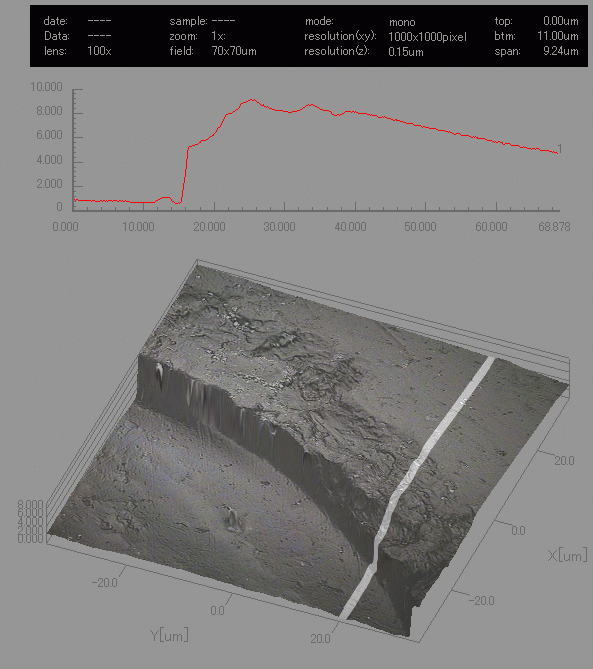This screenshot has height=669, width=593.
Task: Click the btm 11.00um readout
Action: [x=558, y=36]
